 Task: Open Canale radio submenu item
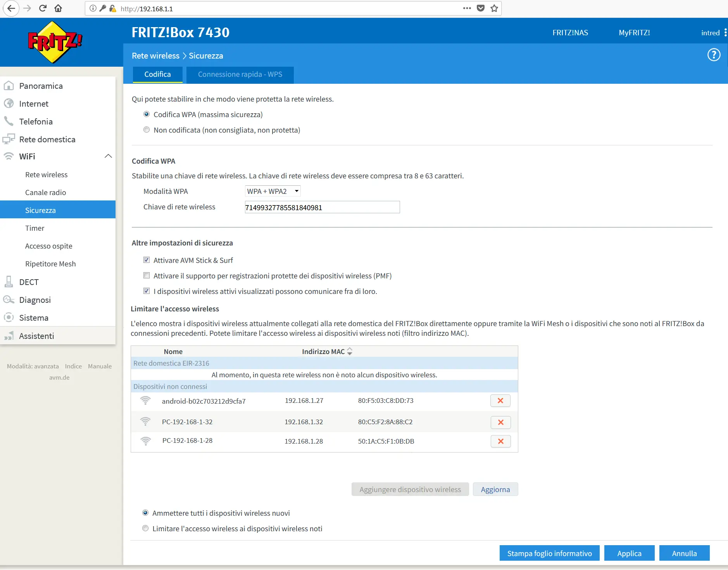click(x=45, y=192)
